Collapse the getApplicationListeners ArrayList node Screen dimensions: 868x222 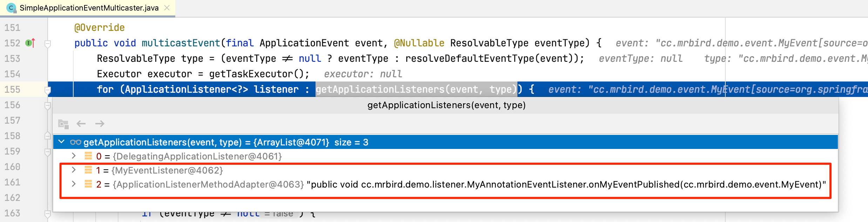[x=62, y=142]
